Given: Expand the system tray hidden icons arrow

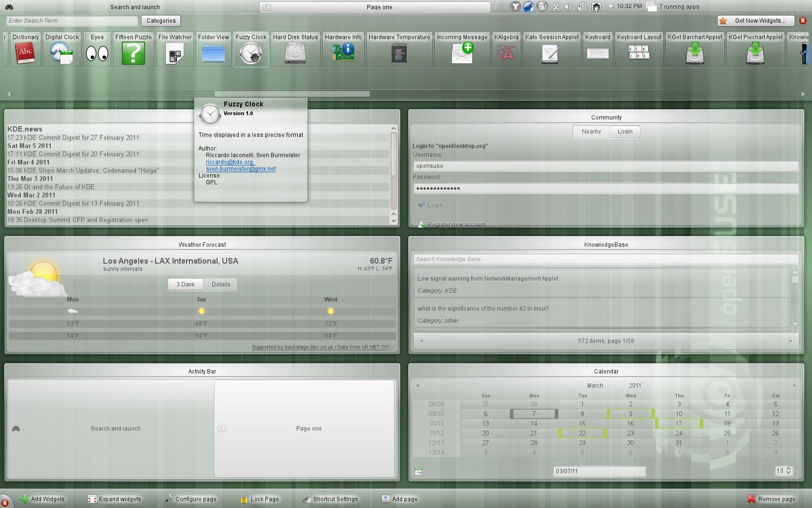Looking at the screenshot, I should [610, 7].
